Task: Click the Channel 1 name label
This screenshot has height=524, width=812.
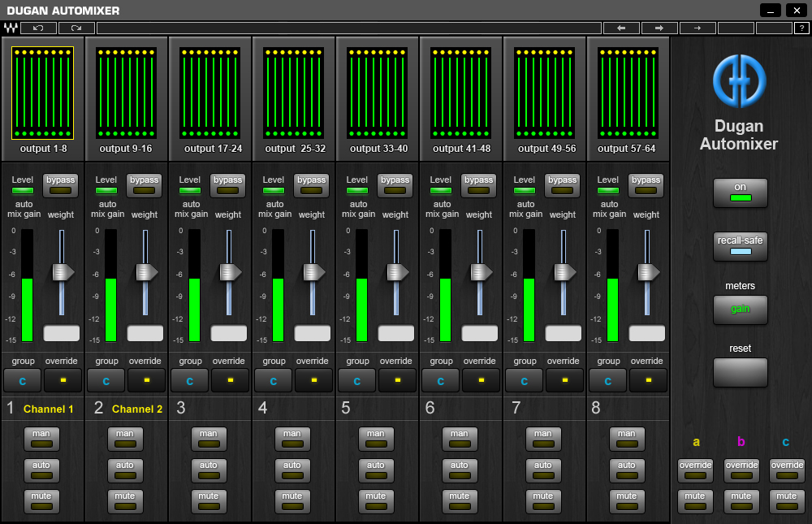Action: 48,409
